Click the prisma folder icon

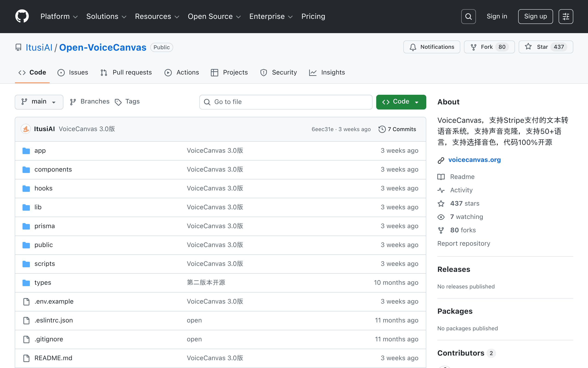tap(26, 226)
